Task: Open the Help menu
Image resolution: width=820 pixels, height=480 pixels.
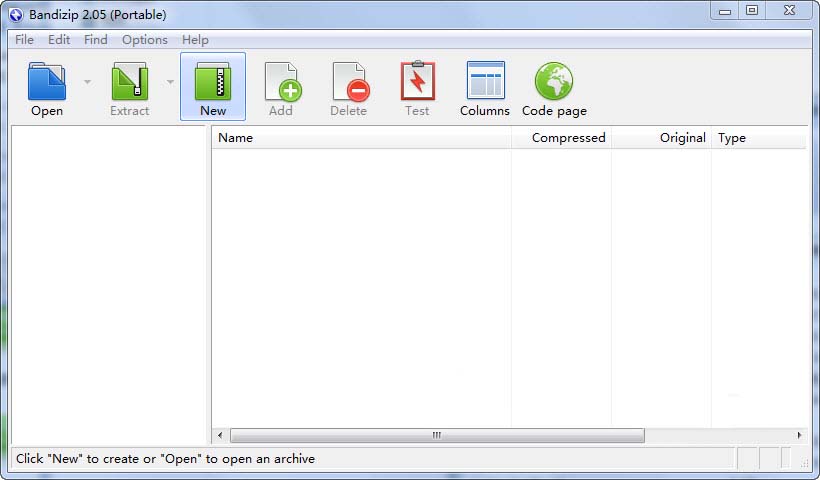Action: click(195, 40)
